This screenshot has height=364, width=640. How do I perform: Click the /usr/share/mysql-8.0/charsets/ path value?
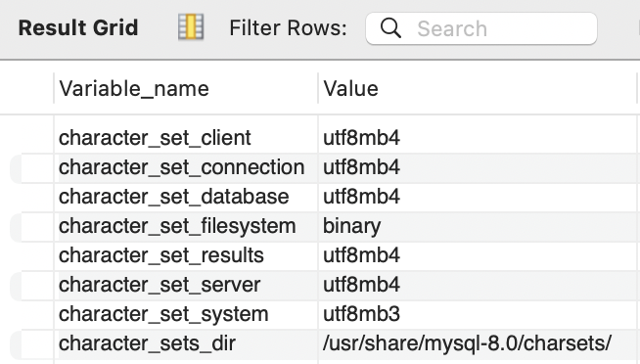(467, 343)
